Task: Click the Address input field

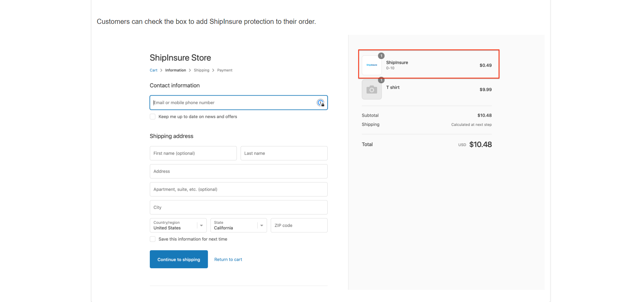Action: coord(239,171)
